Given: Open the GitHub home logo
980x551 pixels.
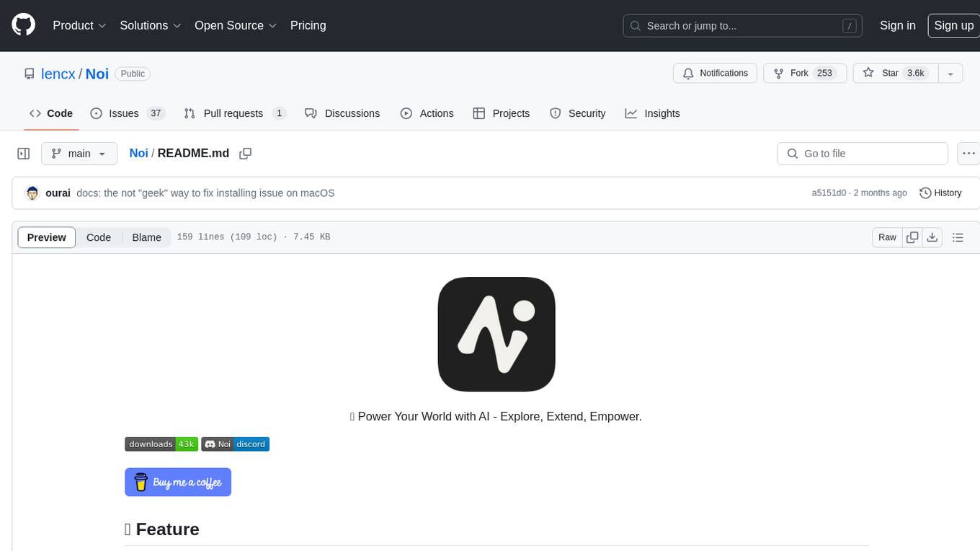Looking at the screenshot, I should 23,25.
